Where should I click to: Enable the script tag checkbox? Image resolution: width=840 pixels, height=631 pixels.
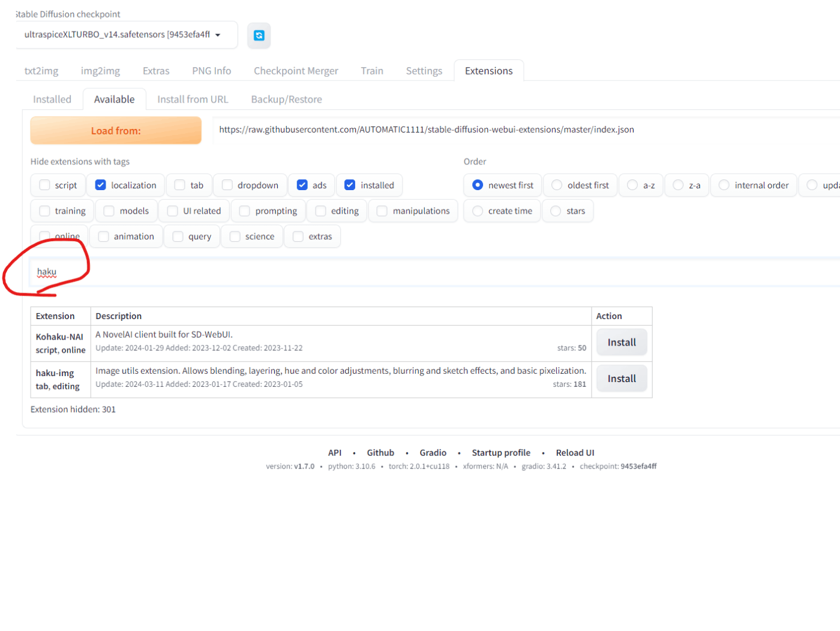[x=44, y=185]
